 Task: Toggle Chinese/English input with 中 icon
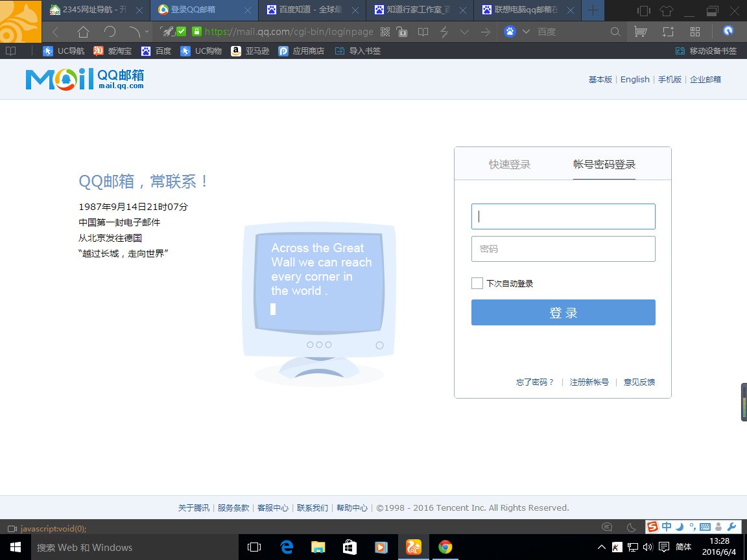667,527
